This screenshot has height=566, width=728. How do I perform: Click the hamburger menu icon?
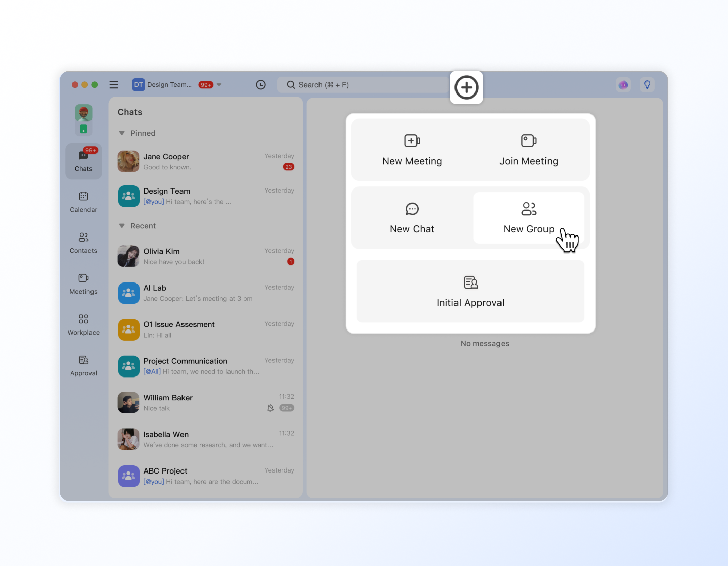click(114, 85)
